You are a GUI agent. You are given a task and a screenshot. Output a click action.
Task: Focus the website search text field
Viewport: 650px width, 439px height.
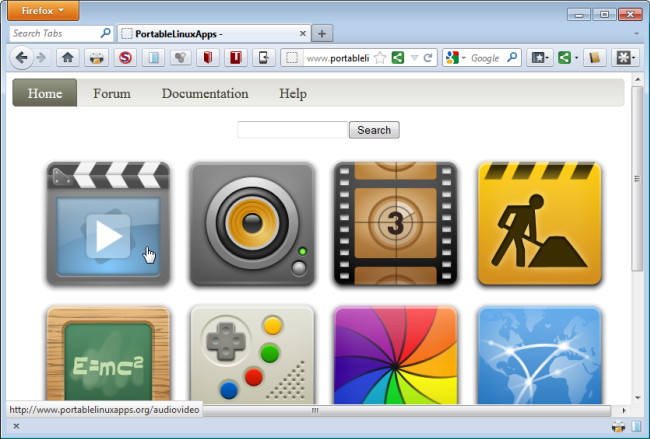292,130
